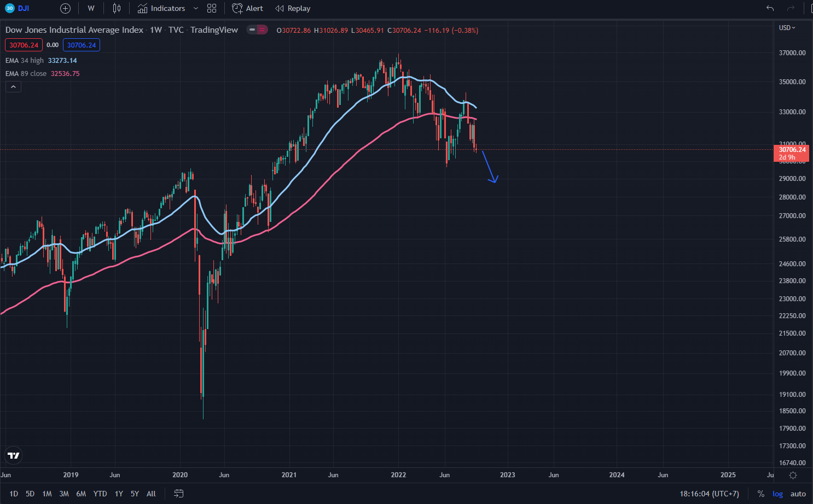Set the 5Y time range
Image resolution: width=813 pixels, height=504 pixels.
pyautogui.click(x=135, y=494)
